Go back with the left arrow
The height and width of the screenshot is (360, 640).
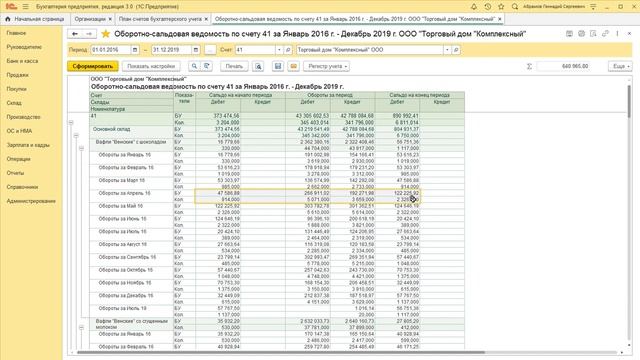coord(75,34)
